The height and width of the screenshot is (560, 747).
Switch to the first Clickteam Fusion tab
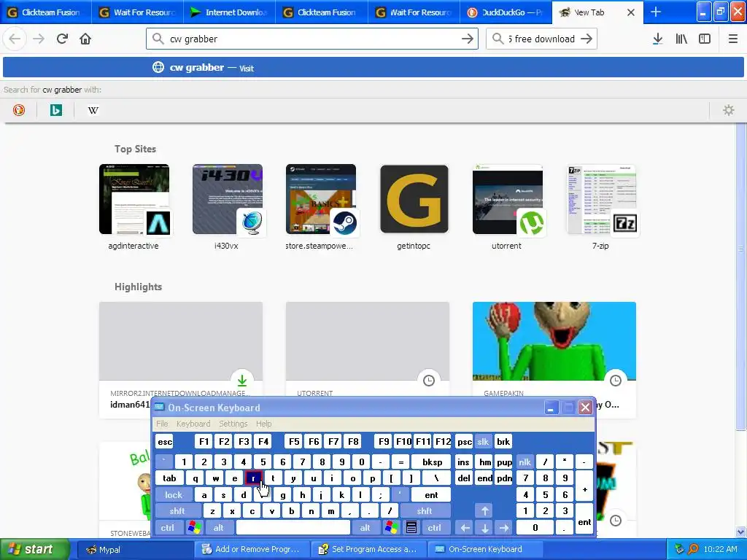[x=45, y=12]
